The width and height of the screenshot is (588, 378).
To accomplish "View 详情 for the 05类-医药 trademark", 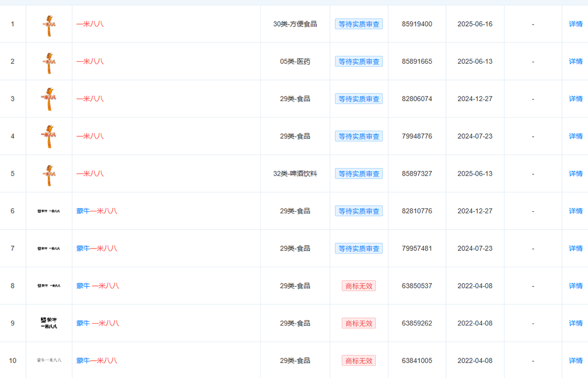I will coord(575,61).
